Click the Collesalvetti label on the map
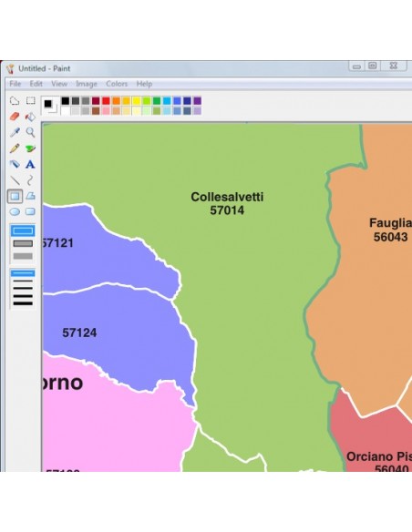412x532 pixels. (227, 197)
